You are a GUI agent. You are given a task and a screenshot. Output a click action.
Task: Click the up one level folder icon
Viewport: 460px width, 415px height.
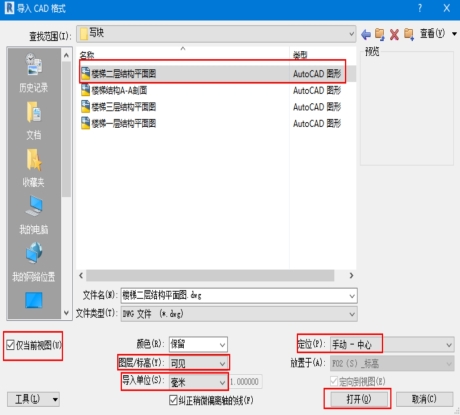coord(380,34)
